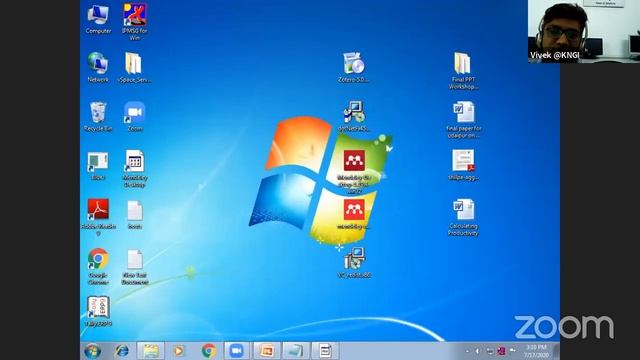Open the Computer desktop icon

98,19
